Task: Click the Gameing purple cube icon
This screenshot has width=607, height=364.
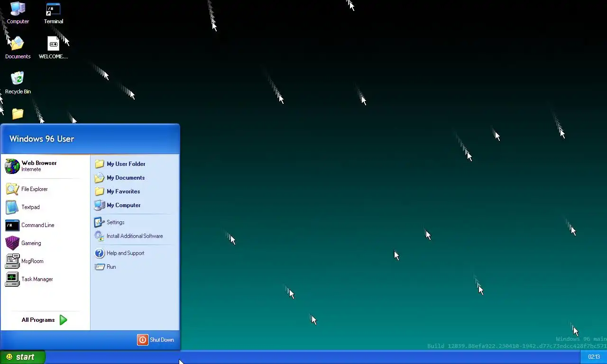Action: point(12,243)
